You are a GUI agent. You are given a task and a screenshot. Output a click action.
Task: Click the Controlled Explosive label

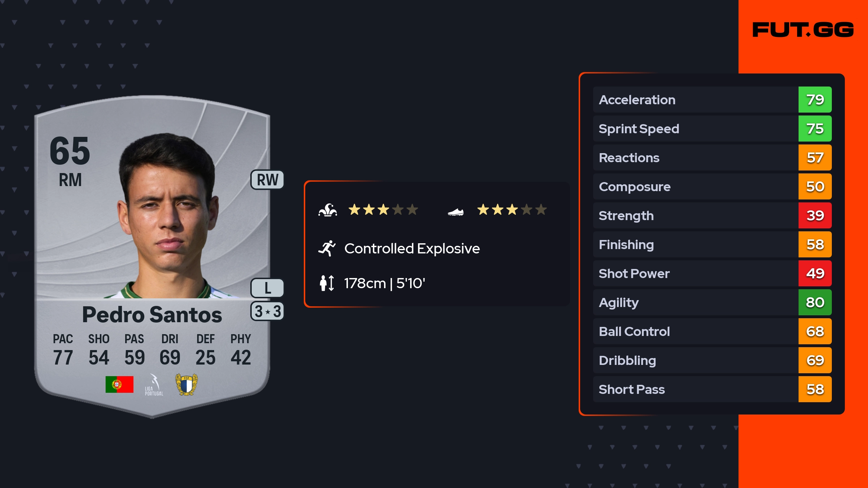coord(412,248)
